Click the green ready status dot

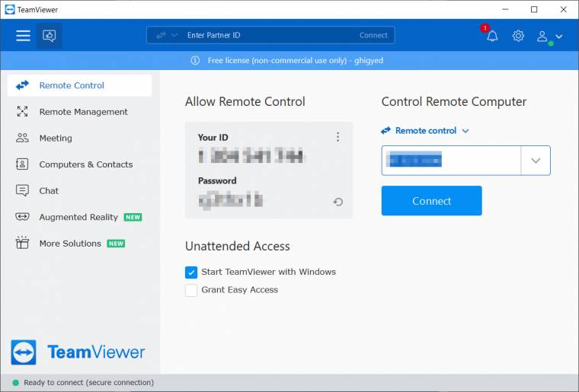[15, 383]
